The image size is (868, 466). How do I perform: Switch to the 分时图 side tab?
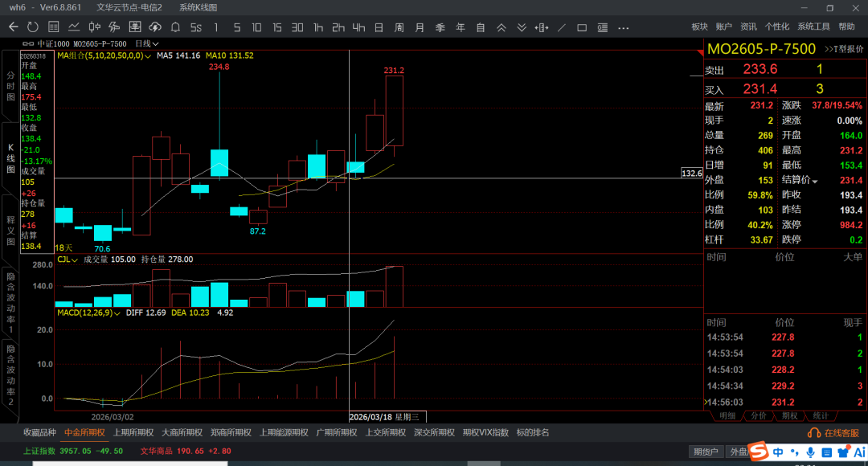10,86
